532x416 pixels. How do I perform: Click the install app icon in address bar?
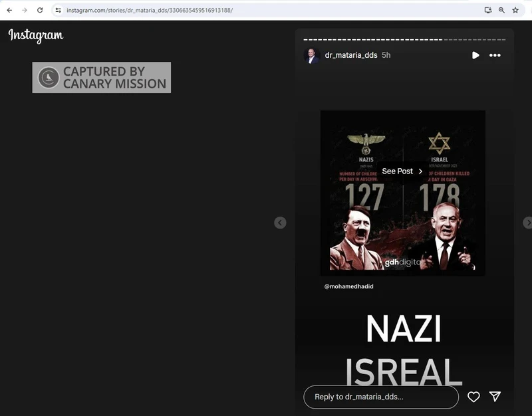click(x=488, y=10)
